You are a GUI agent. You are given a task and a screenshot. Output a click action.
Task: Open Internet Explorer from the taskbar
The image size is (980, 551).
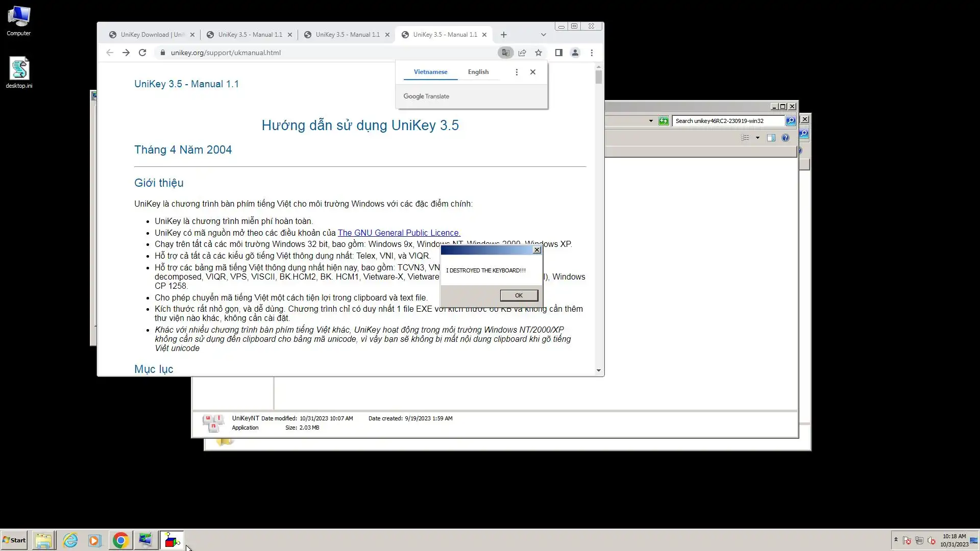click(70, 540)
